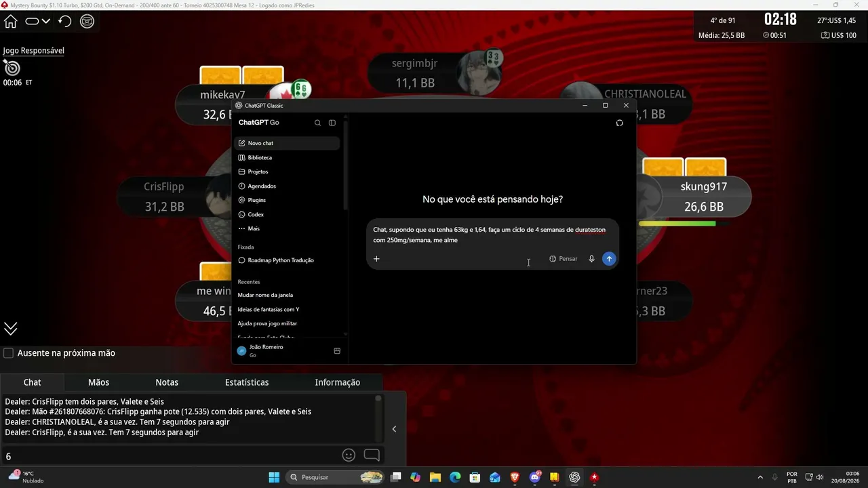Open the Notas tab
The height and width of the screenshot is (488, 868).
(x=167, y=382)
